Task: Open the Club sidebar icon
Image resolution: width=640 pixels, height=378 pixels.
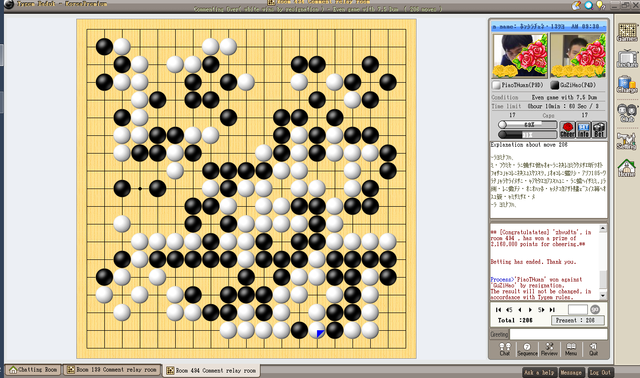Action: pos(627,113)
